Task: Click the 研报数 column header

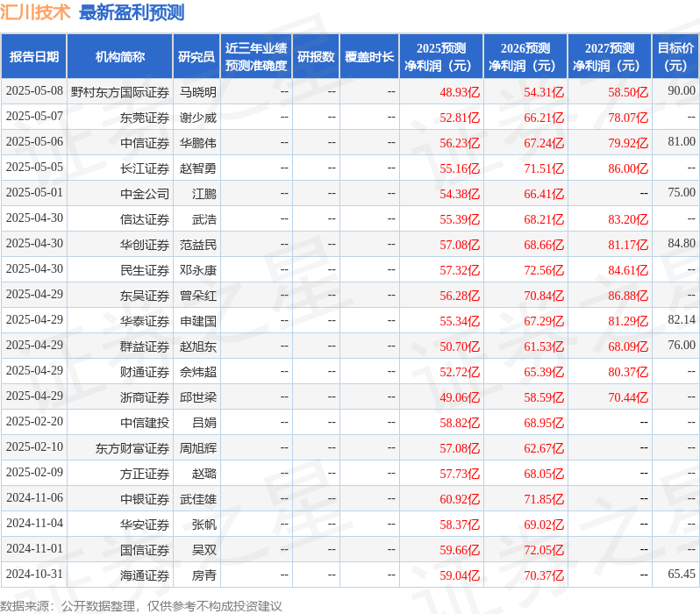Action: [x=316, y=57]
